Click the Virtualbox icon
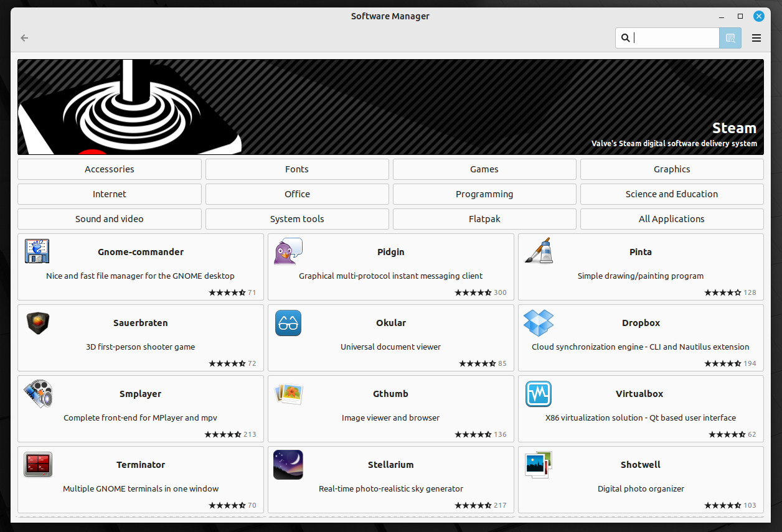Screen dimensions: 782x532 539,394
